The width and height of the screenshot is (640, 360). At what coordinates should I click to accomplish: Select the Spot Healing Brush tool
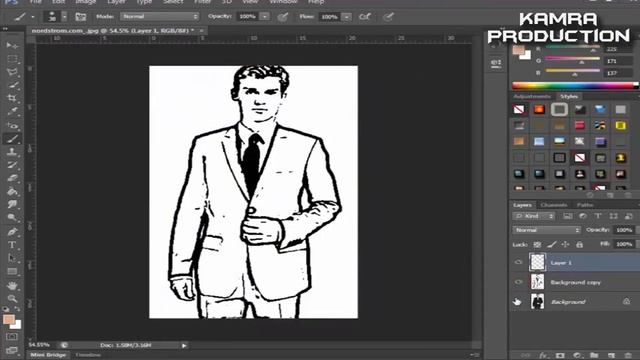click(12, 125)
